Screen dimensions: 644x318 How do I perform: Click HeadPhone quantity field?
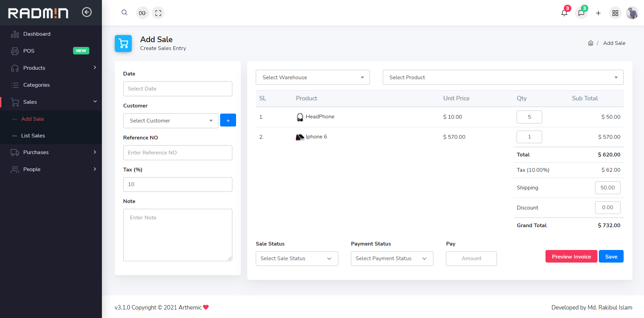pos(529,117)
